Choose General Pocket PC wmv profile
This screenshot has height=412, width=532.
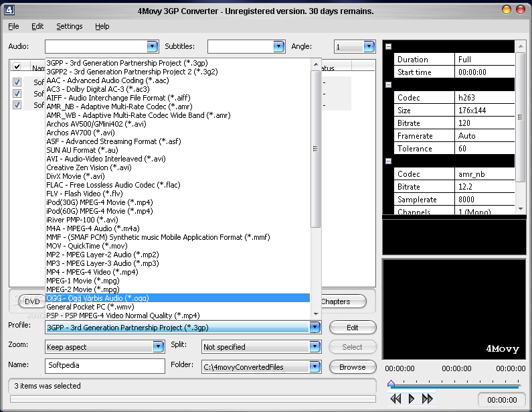click(x=177, y=307)
